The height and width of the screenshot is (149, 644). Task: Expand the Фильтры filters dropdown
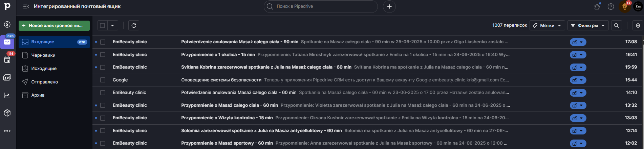tap(588, 25)
